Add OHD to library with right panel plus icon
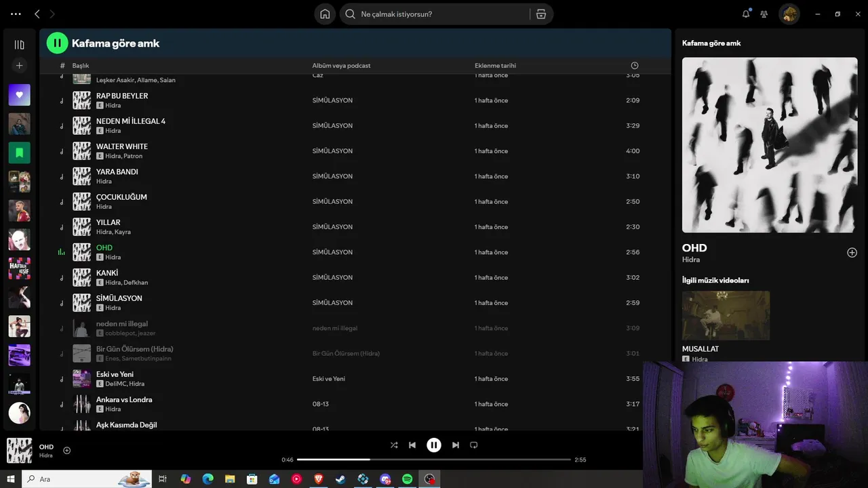 (x=852, y=252)
